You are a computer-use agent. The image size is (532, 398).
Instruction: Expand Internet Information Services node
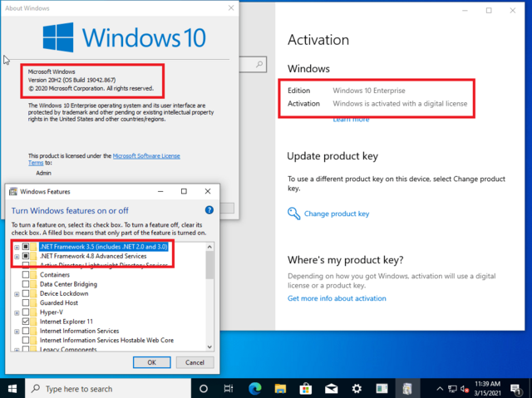point(17,332)
